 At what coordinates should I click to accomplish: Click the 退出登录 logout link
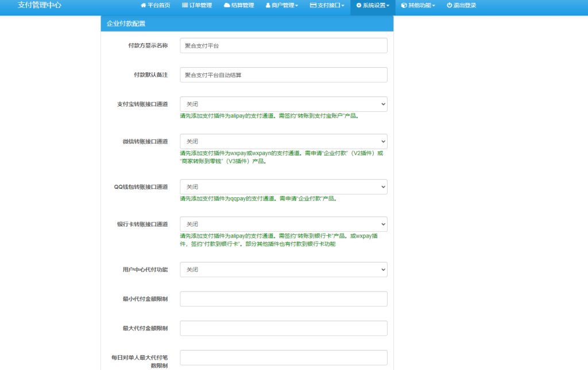[461, 5]
